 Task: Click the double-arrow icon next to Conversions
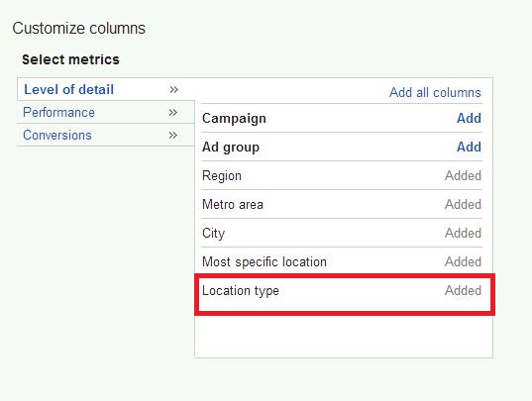tap(173, 136)
